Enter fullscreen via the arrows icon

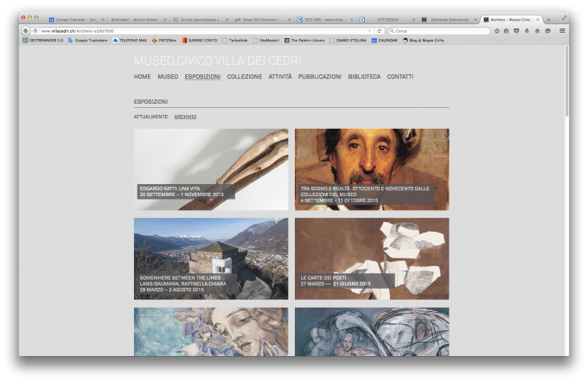[564, 17]
